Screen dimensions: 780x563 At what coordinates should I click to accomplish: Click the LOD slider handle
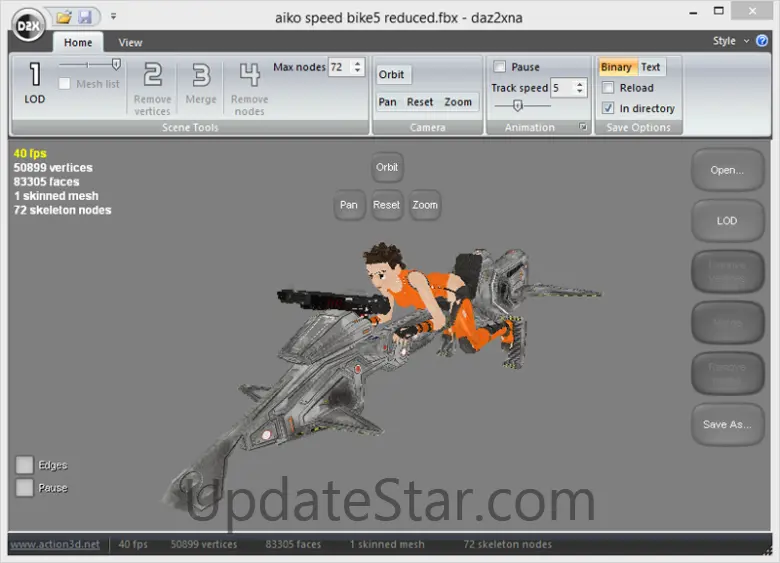pos(116,64)
